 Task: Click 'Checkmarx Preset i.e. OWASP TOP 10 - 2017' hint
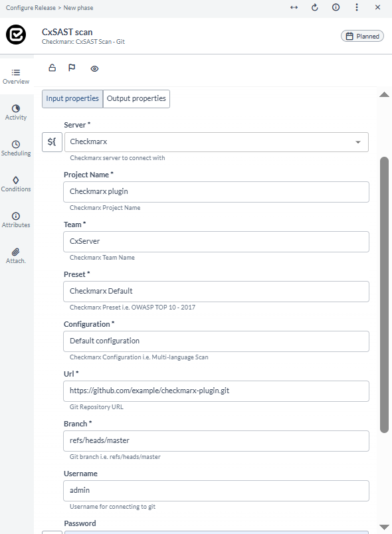coord(132,308)
